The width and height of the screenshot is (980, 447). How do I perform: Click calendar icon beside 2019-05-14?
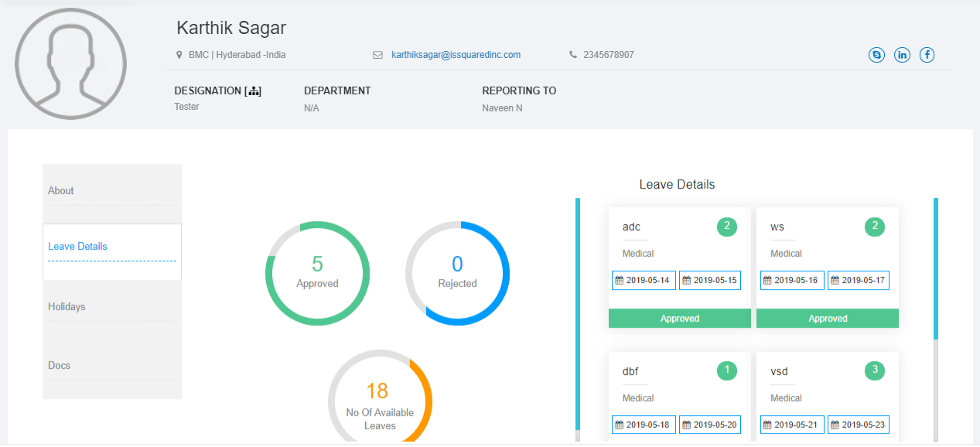pos(620,280)
